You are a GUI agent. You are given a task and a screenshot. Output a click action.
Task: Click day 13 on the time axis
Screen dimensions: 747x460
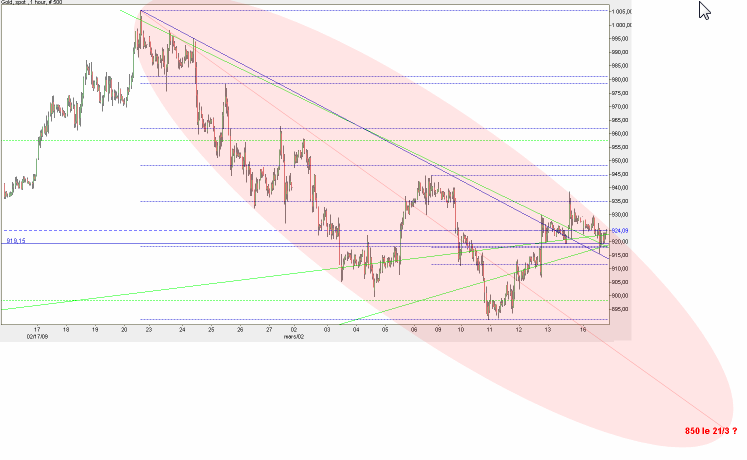click(548, 329)
